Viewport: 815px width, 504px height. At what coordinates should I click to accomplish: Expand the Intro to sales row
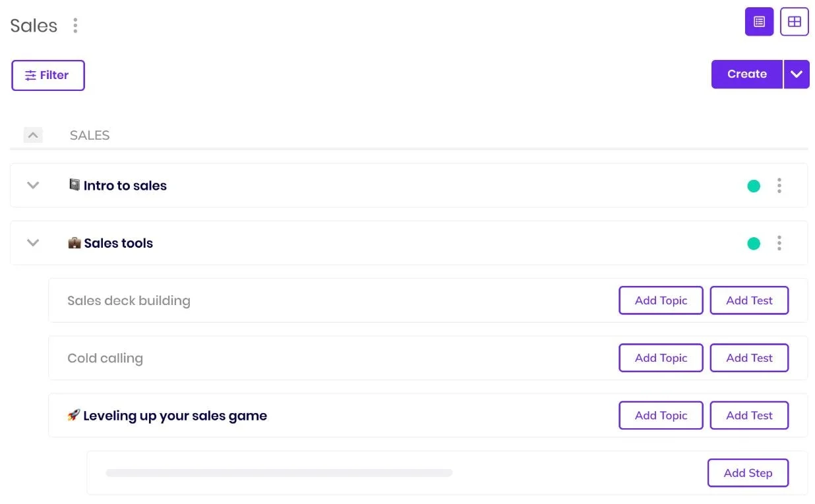tap(33, 186)
